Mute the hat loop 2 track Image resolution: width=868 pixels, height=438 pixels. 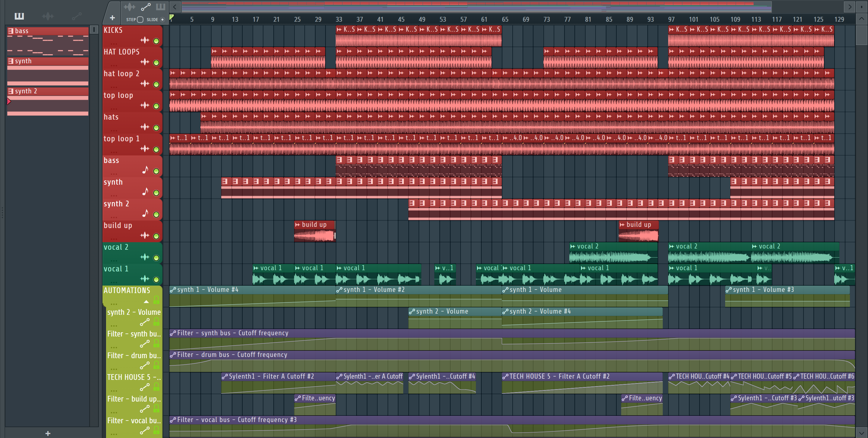pos(156,84)
